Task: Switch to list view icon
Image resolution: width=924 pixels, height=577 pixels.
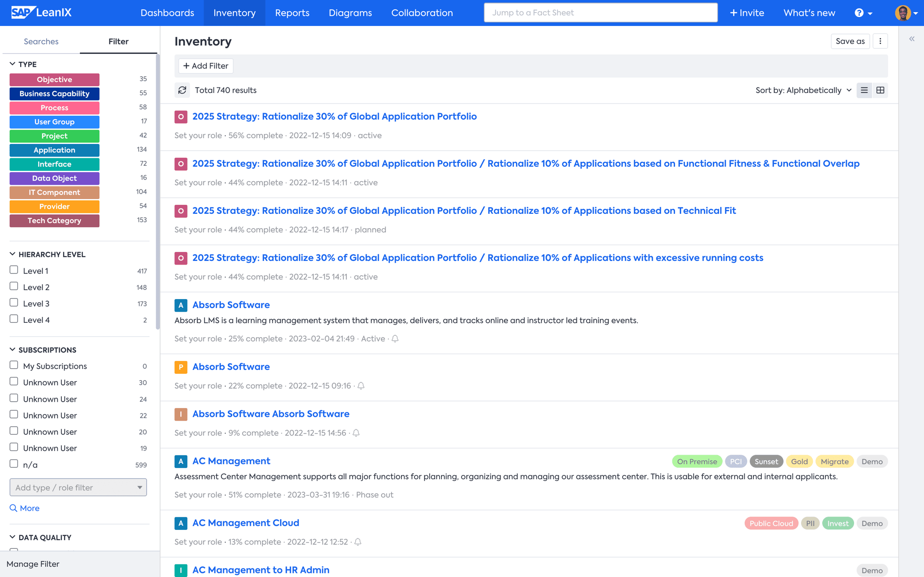Action: tap(864, 90)
